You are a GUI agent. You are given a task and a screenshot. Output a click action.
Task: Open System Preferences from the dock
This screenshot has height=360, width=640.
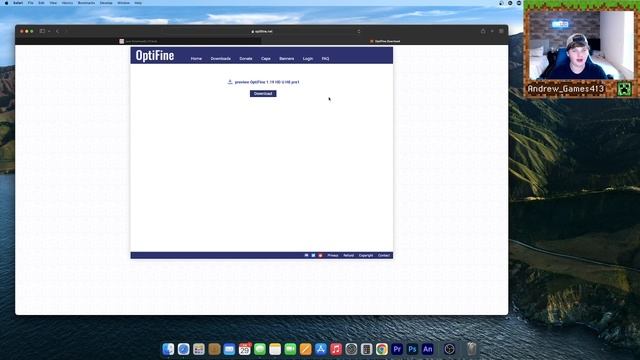(x=351, y=349)
